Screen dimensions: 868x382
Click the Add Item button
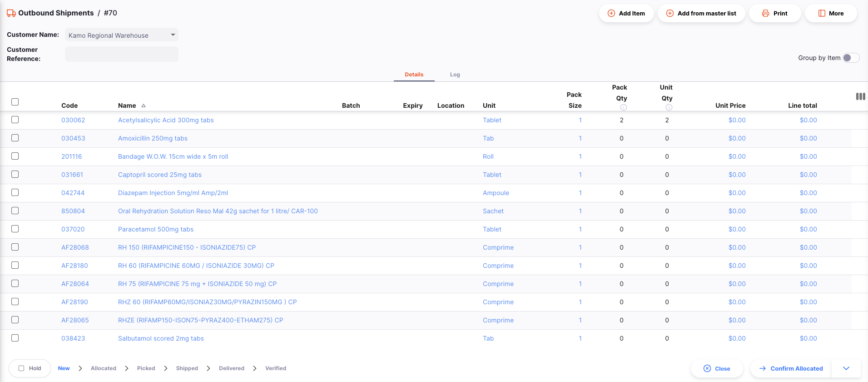pyautogui.click(x=626, y=13)
